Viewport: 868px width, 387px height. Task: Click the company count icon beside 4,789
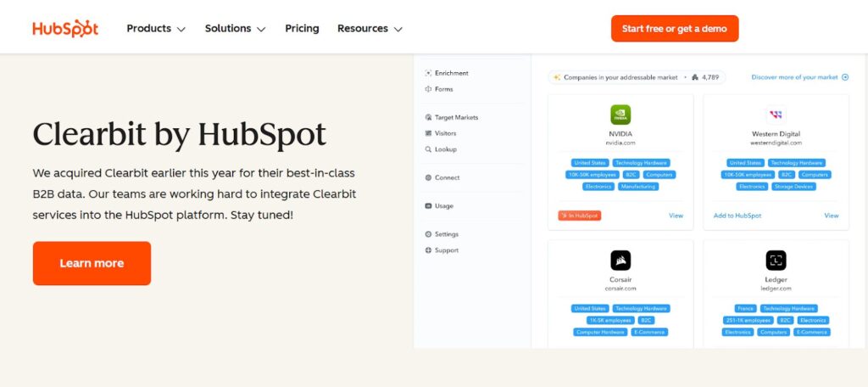[x=695, y=77]
